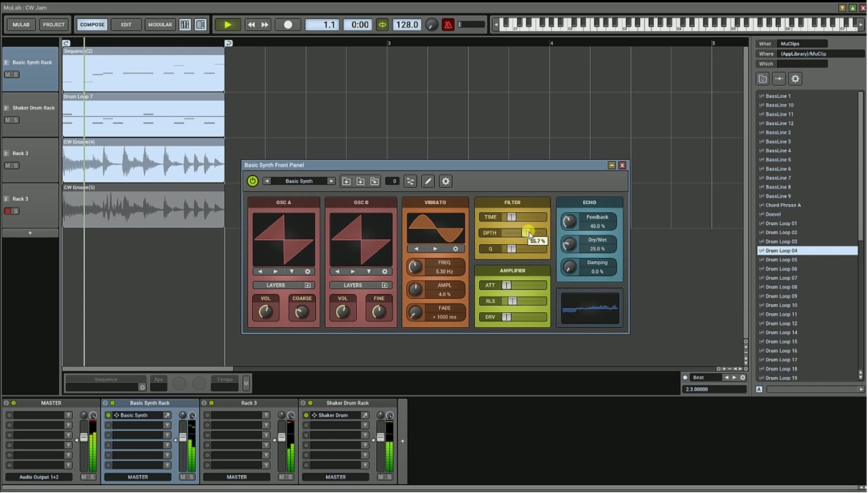The width and height of the screenshot is (868, 493).
Task: Click the Echo Feedback knob
Action: coord(569,222)
